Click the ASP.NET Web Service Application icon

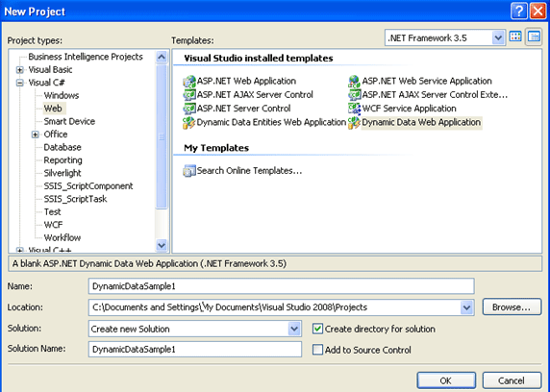[x=354, y=82]
